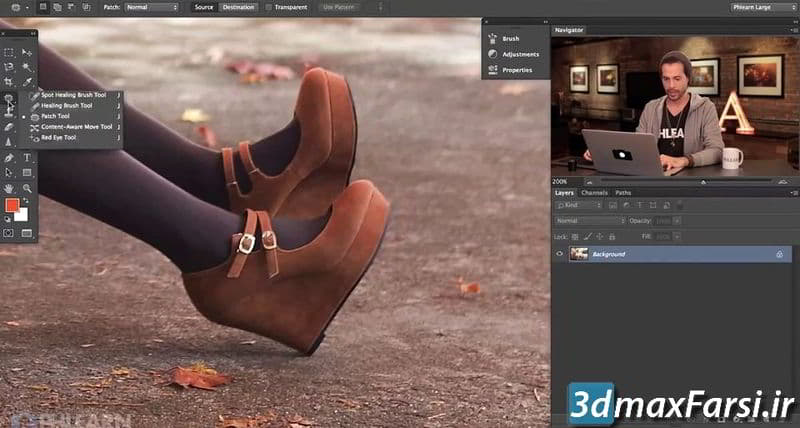The image size is (800, 428).
Task: Open the layer filter Kind dropdown
Action: (579, 206)
